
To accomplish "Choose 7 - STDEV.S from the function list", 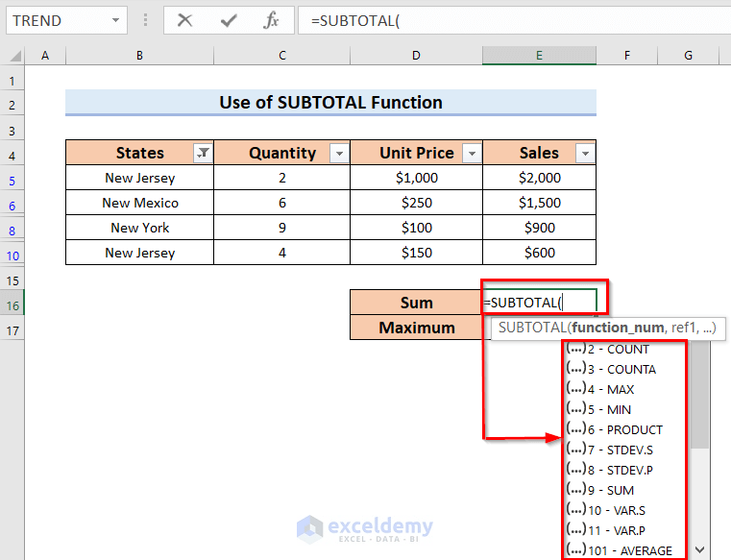I will click(x=624, y=450).
